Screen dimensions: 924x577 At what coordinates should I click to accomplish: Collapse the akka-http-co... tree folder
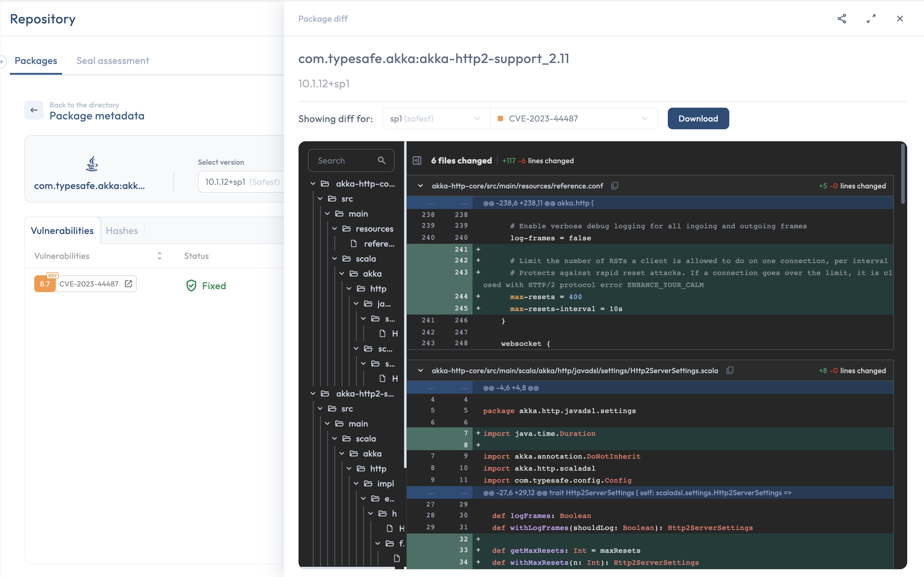[313, 184]
